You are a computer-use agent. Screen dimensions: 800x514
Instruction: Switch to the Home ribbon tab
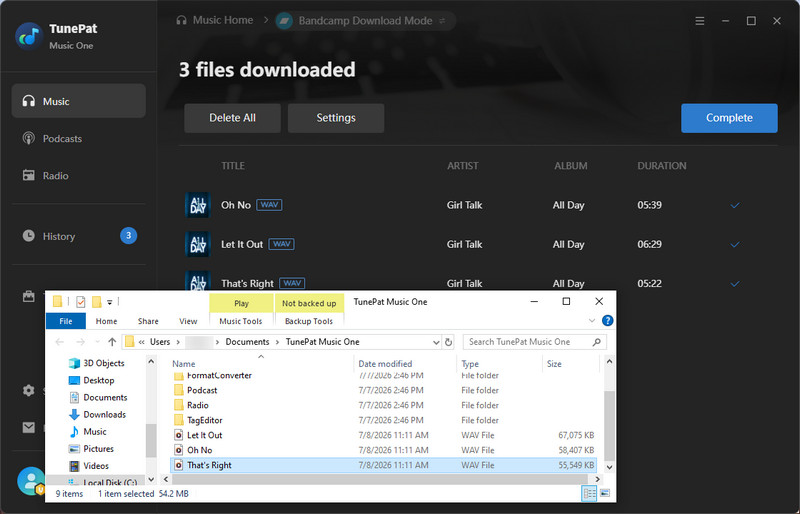(x=106, y=321)
